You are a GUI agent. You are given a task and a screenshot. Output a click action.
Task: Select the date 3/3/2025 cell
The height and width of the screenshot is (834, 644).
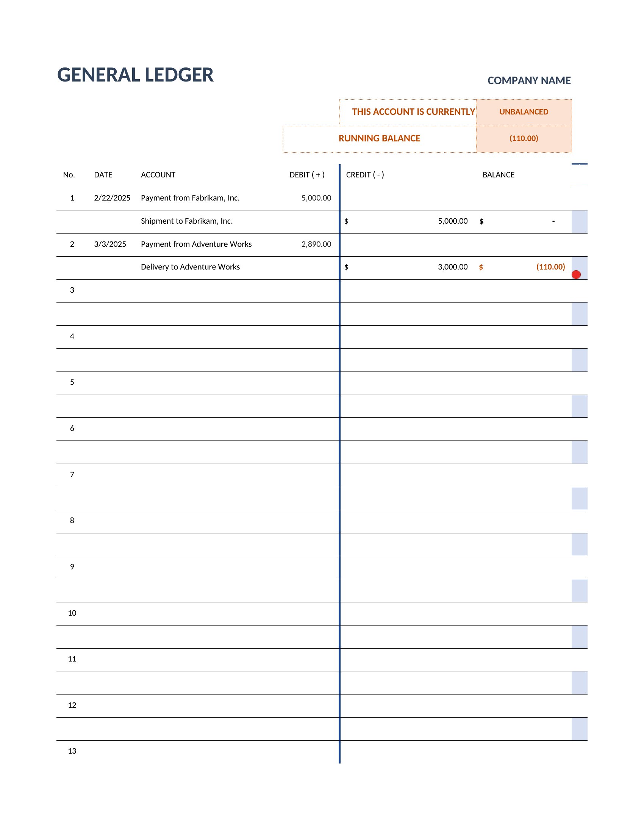point(110,244)
